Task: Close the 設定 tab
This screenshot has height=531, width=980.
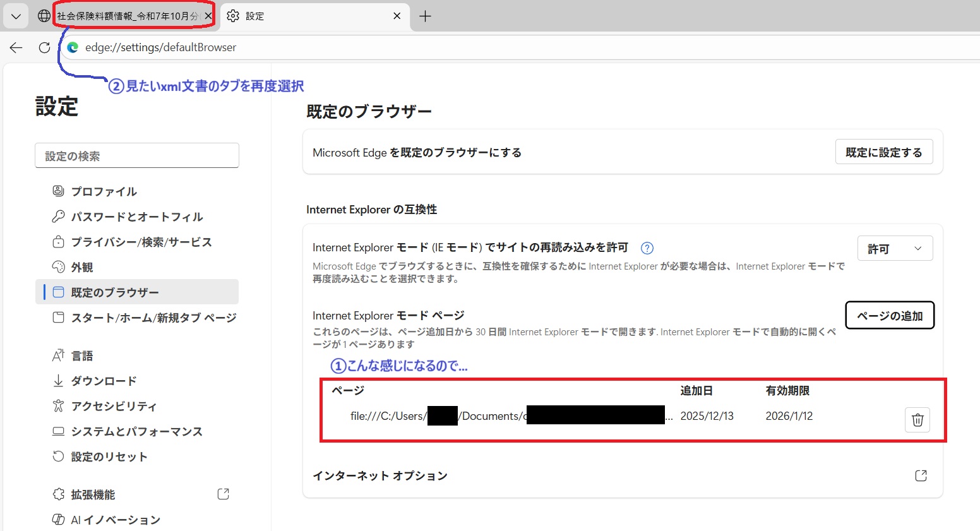Action: [x=397, y=16]
